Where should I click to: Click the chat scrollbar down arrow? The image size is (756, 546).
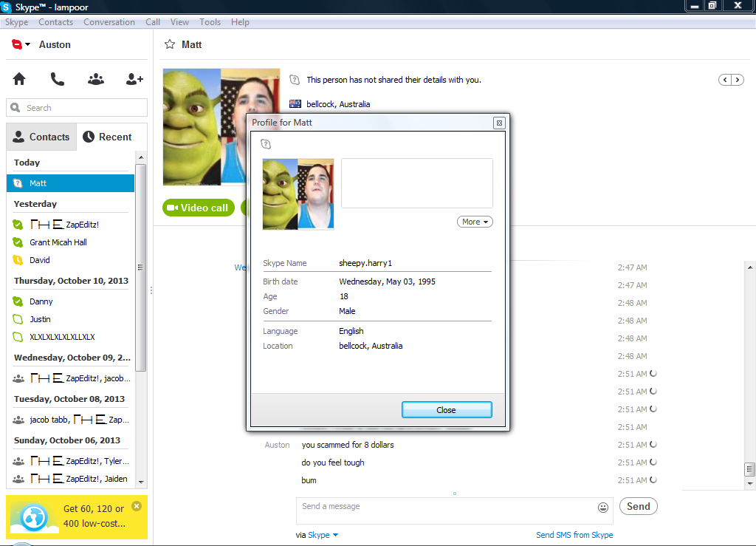tap(750, 483)
